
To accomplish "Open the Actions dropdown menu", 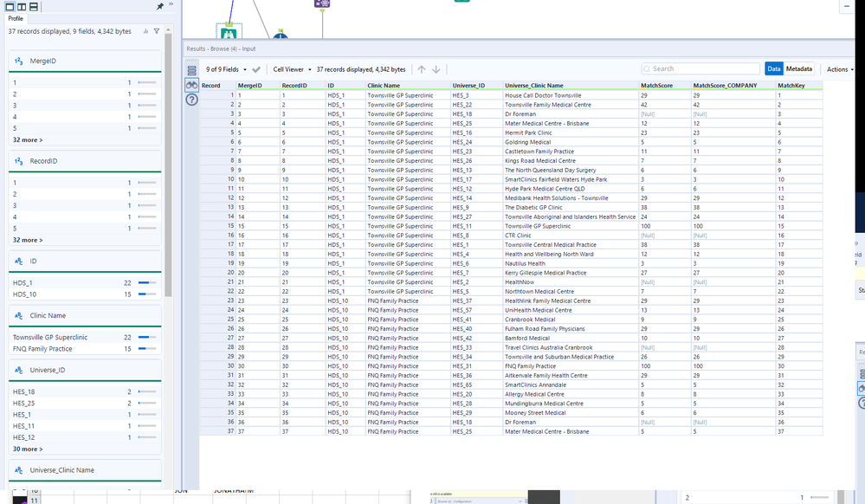I will point(840,69).
